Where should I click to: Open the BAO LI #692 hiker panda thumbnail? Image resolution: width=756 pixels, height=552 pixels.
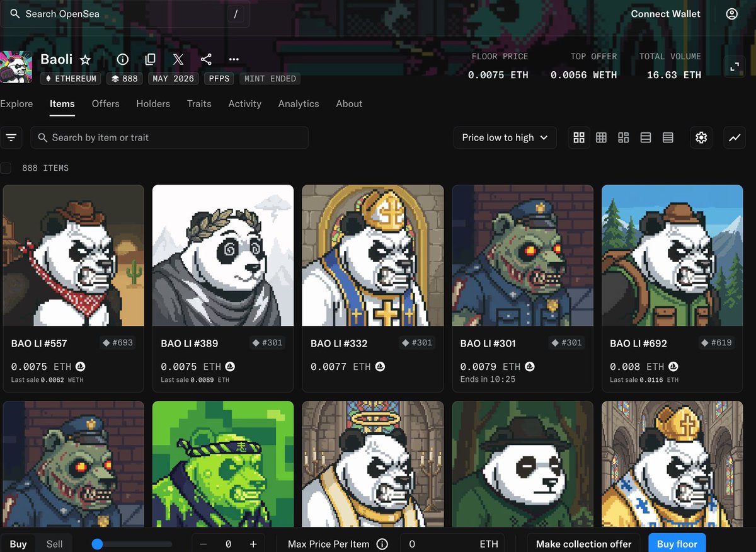coord(672,255)
